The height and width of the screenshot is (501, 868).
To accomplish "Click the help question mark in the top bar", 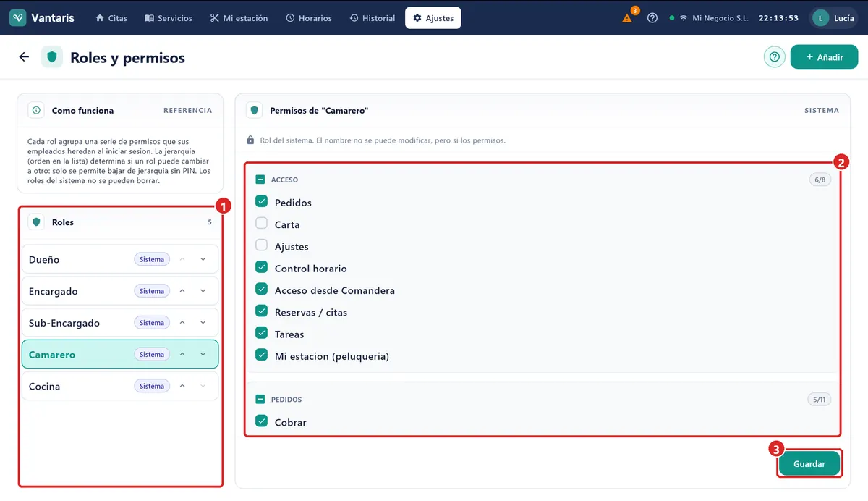I will (x=652, y=18).
